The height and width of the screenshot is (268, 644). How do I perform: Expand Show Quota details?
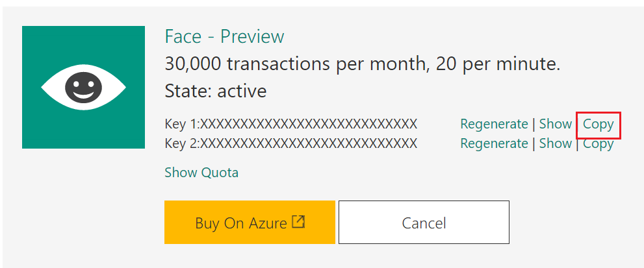click(x=201, y=173)
